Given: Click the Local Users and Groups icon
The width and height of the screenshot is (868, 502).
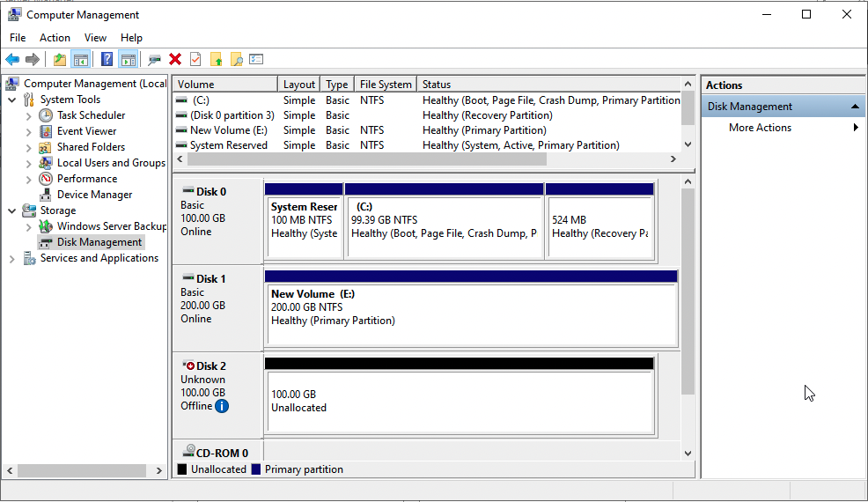Looking at the screenshot, I should [46, 163].
